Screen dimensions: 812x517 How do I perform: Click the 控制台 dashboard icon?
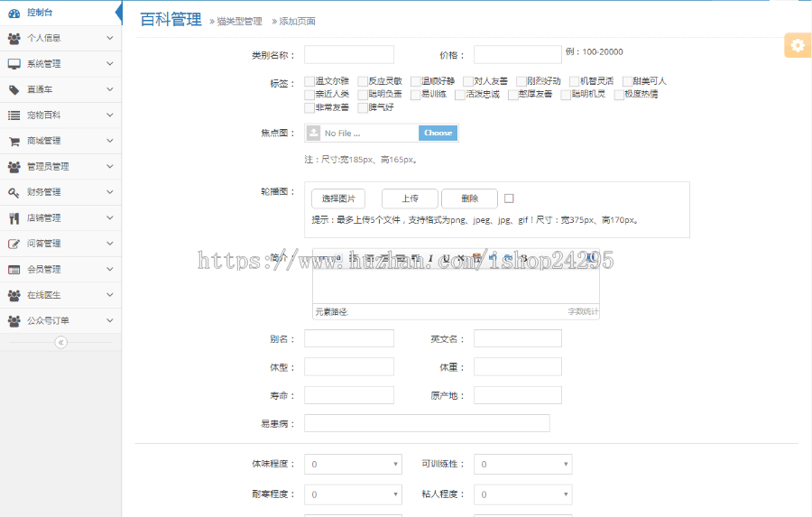click(14, 13)
